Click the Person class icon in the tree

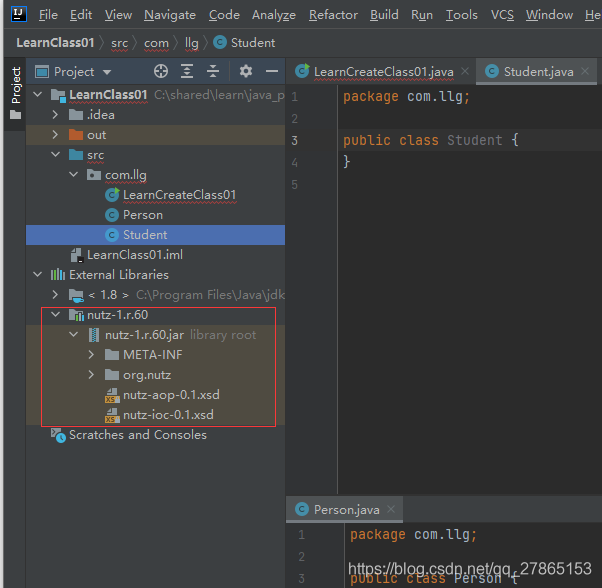[x=112, y=215]
